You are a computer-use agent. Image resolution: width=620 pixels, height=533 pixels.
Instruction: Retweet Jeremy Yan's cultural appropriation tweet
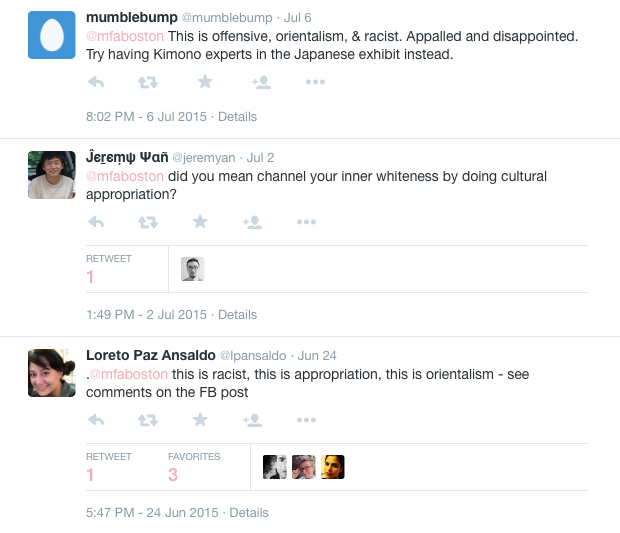[147, 222]
